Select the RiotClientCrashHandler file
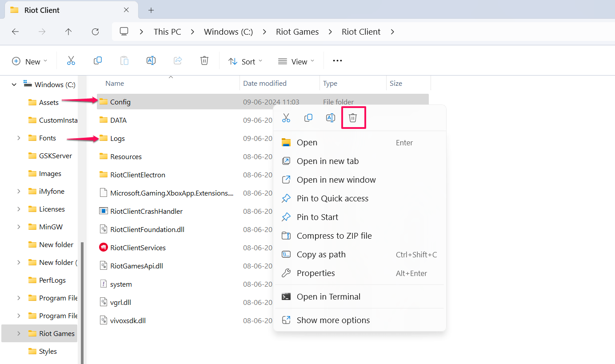This screenshot has width=615, height=364. [x=146, y=211]
